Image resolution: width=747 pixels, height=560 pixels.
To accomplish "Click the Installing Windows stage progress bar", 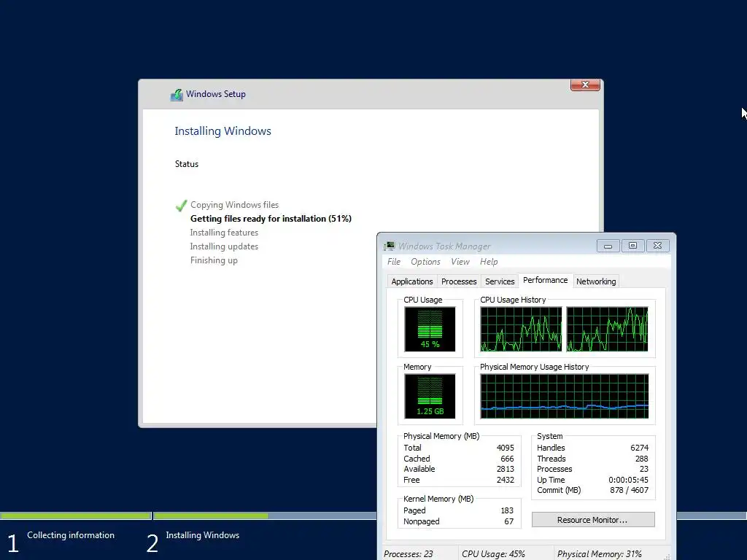I will tap(264, 516).
